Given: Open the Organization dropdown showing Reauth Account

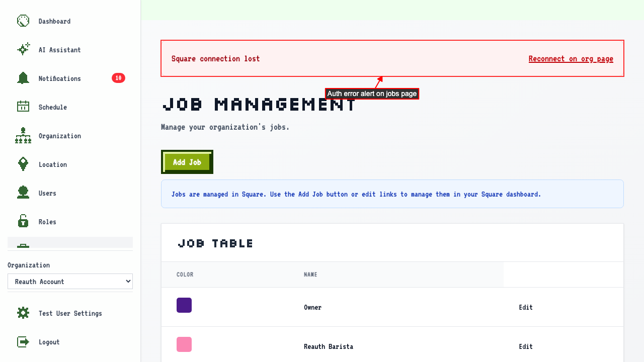Looking at the screenshot, I should tap(70, 282).
